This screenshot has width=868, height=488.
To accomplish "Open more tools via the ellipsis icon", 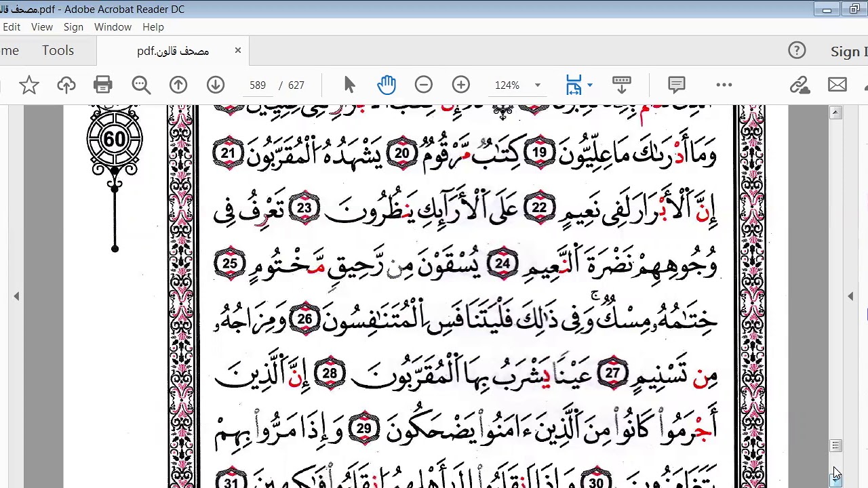I will [x=724, y=85].
